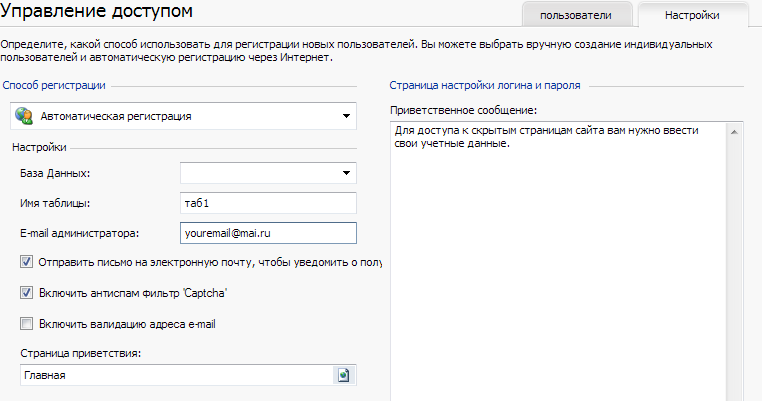Click the page browse icon beside Главная
This screenshot has height=401, width=762.
[344, 375]
